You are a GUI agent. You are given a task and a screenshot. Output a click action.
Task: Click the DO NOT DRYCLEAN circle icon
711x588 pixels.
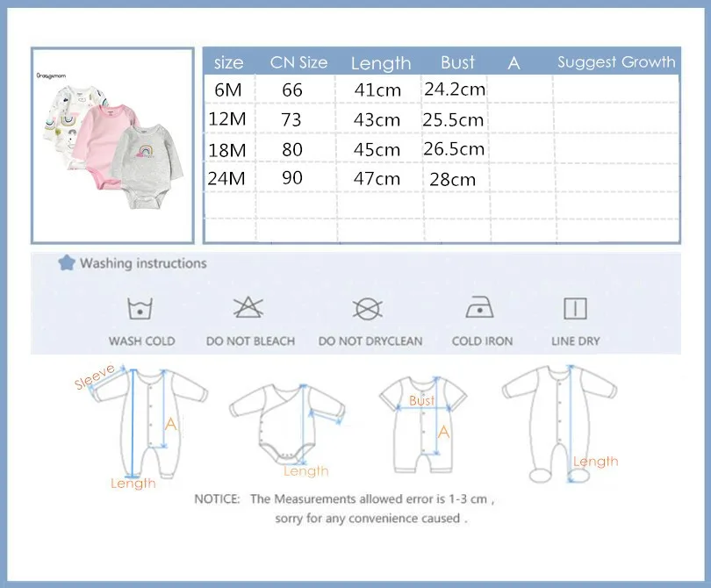(x=370, y=309)
